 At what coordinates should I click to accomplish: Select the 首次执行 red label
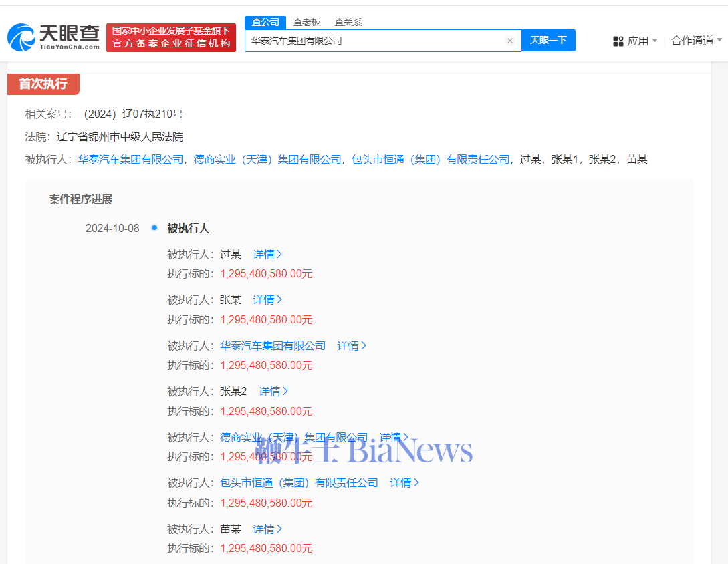[43, 84]
